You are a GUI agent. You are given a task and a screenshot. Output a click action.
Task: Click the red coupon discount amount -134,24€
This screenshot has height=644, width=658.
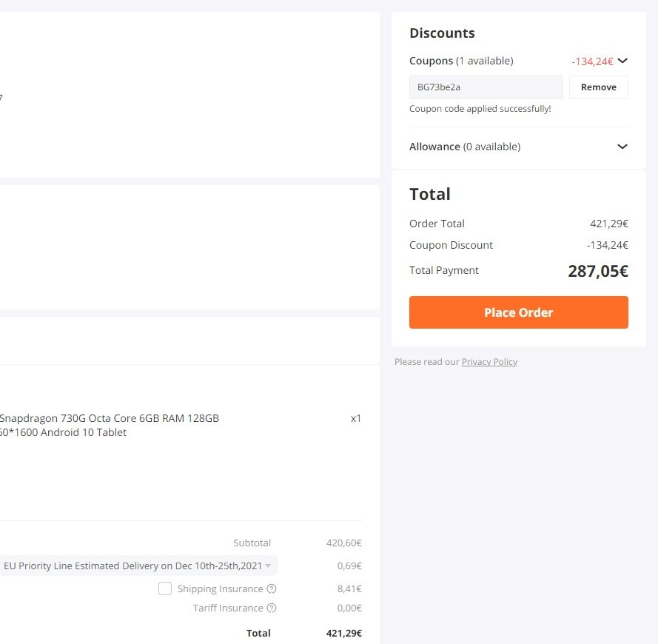pos(592,61)
